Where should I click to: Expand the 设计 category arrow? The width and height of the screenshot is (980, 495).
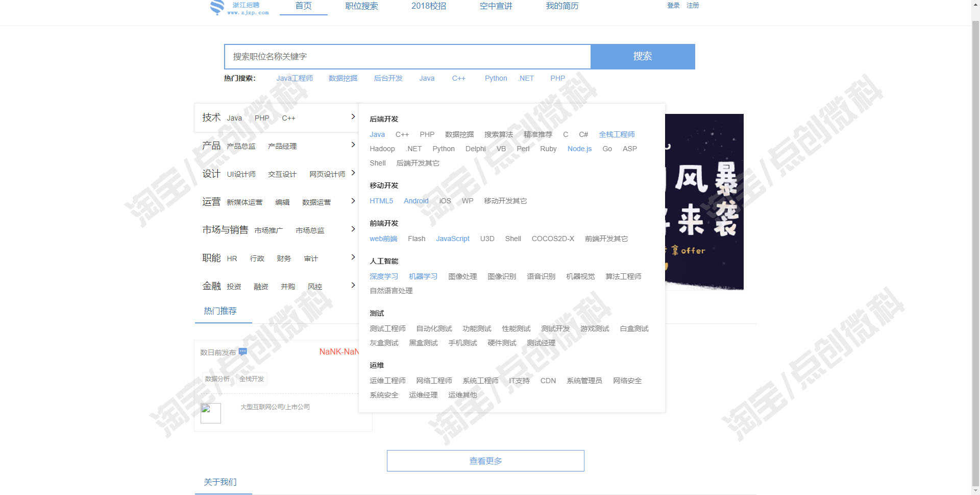(353, 173)
